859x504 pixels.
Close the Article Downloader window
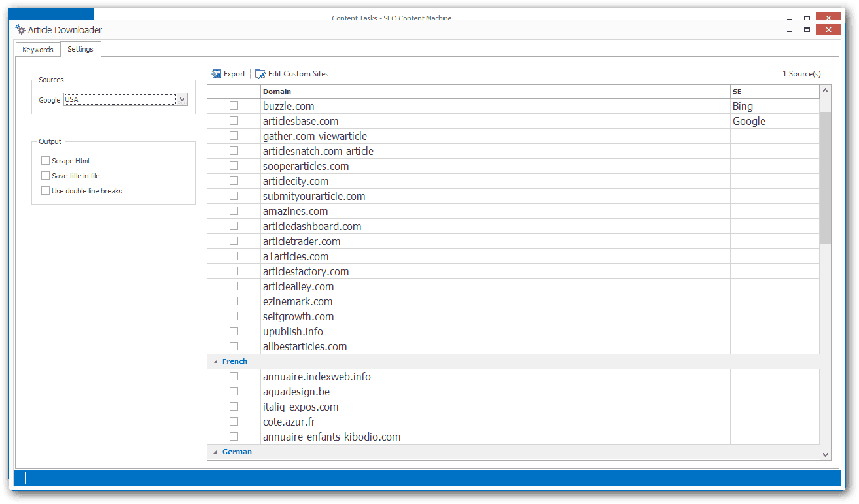829,30
